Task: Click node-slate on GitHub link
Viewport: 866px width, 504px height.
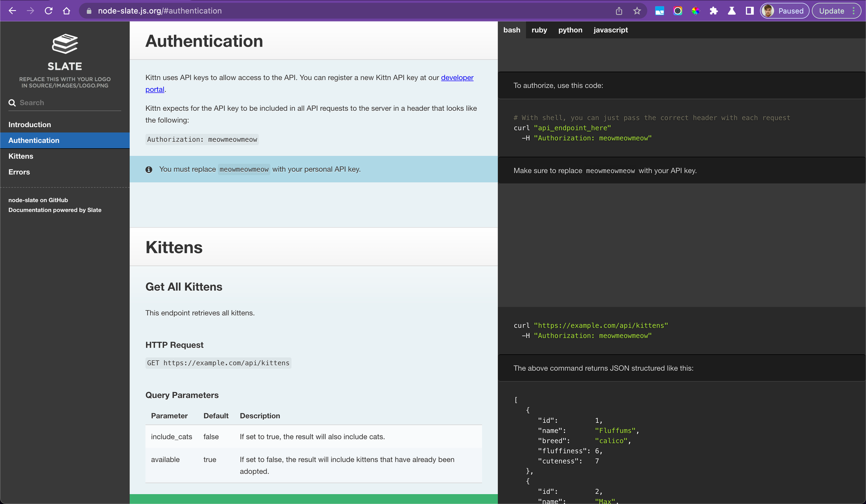Action: pos(38,200)
